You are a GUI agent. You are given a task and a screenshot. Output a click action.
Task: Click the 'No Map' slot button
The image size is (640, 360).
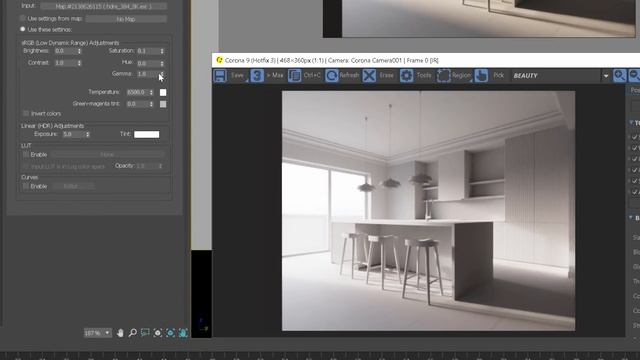click(x=126, y=19)
